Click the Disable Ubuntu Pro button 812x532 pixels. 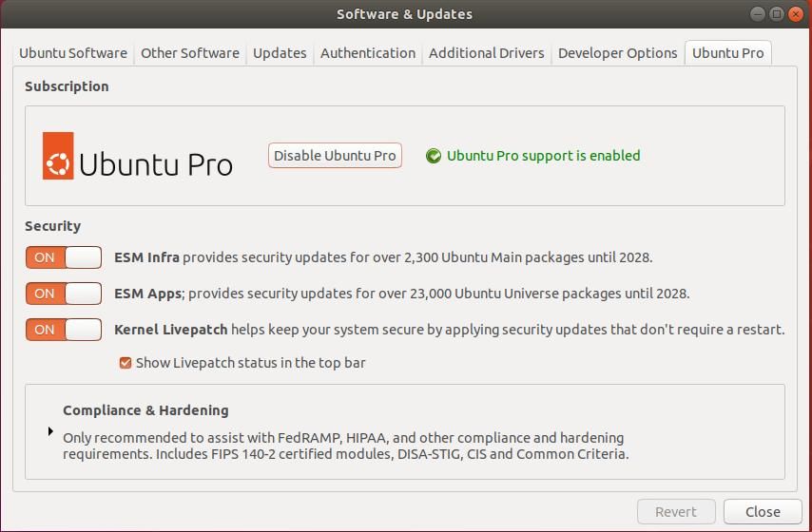click(335, 155)
